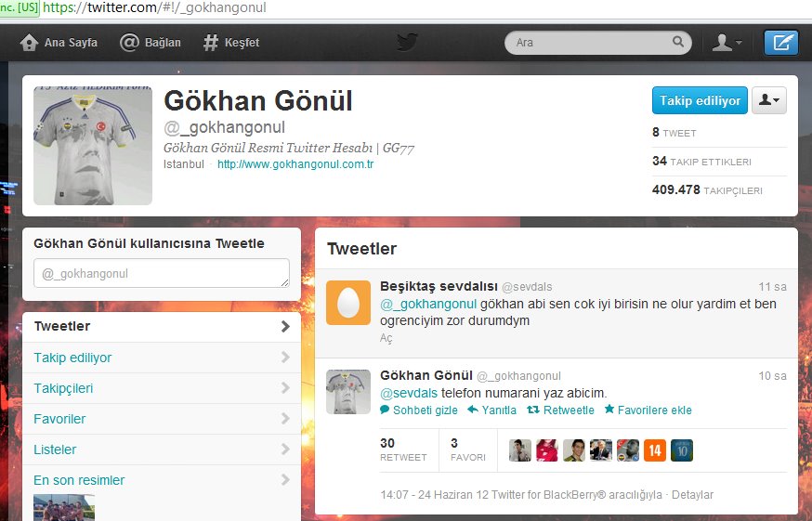Image resolution: width=812 pixels, height=521 pixels.
Task: Open the red retweeter avatar
Action: pos(547,450)
